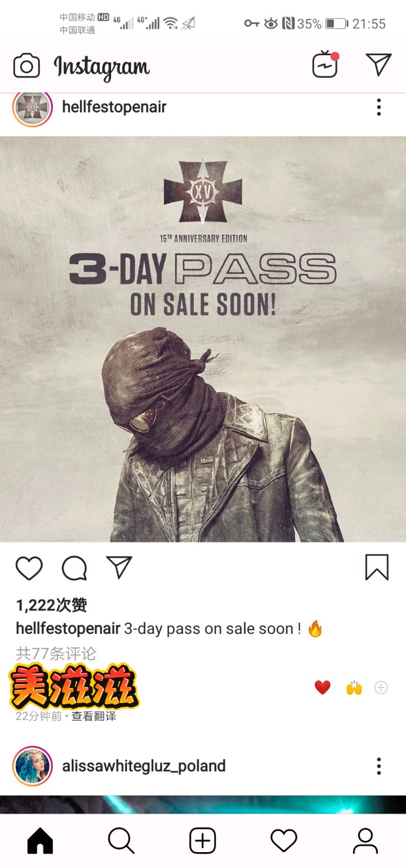Image resolution: width=406 pixels, height=868 pixels.
Task: Open activity heart tab in bottom bar
Action: tap(284, 842)
